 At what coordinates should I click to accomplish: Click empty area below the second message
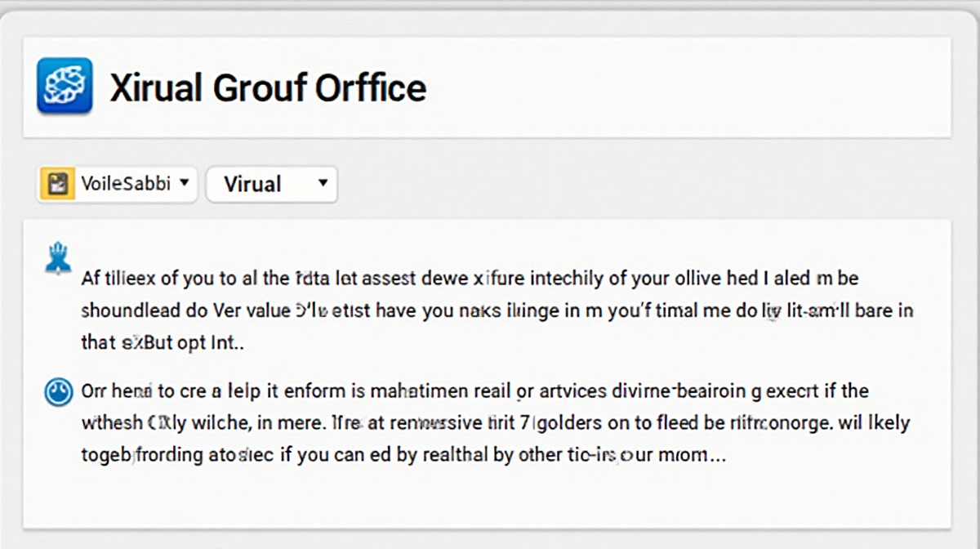point(487,498)
